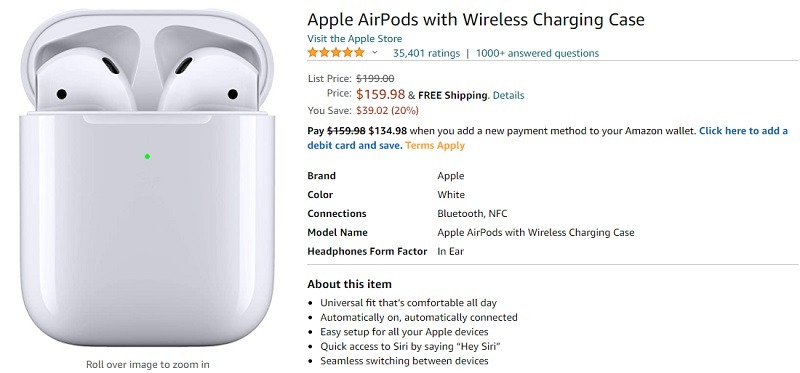The image size is (800, 373).
Task: Click the $134.98 discounted pay price
Action: tap(388, 131)
